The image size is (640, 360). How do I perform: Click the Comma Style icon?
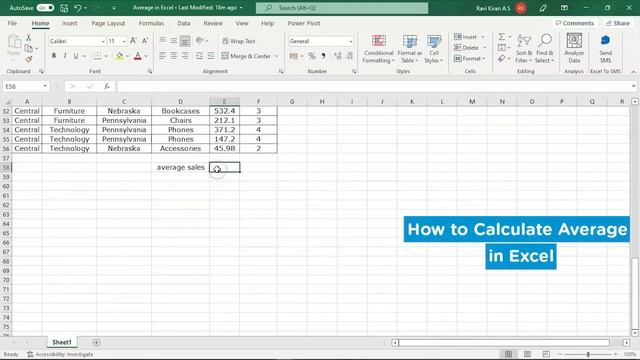point(323,56)
